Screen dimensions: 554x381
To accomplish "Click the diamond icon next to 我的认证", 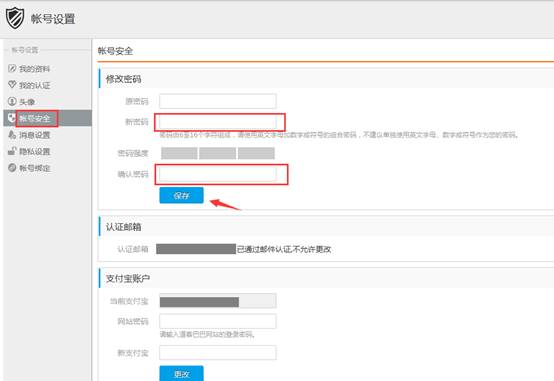I will [x=12, y=85].
